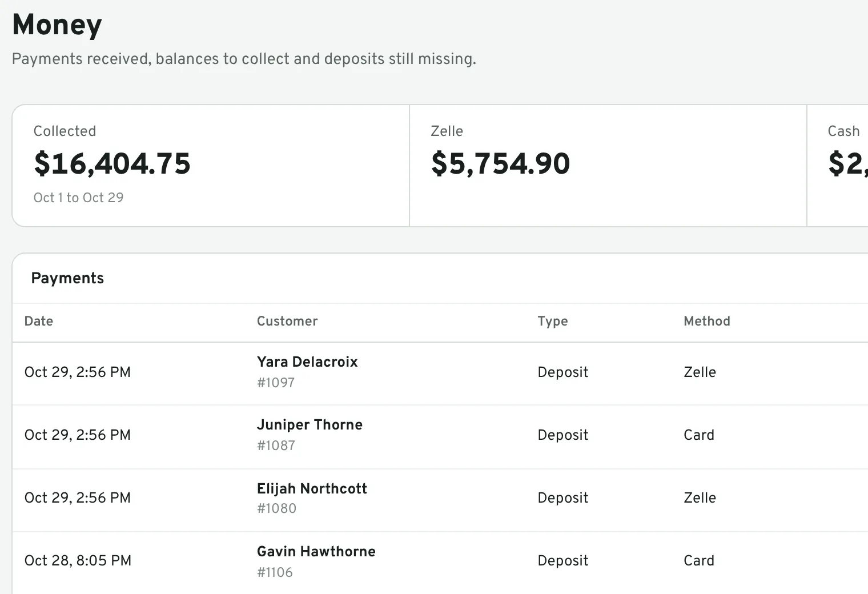
Task: Click order number #1080
Action: click(x=276, y=508)
